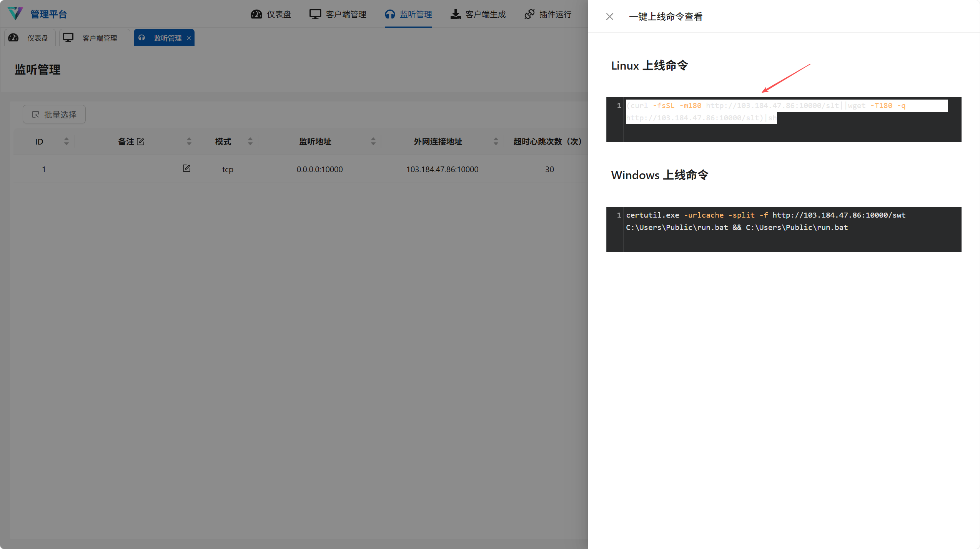The height and width of the screenshot is (549, 980).
Task: Open 客户端生成 download menu item
Action: 478,14
